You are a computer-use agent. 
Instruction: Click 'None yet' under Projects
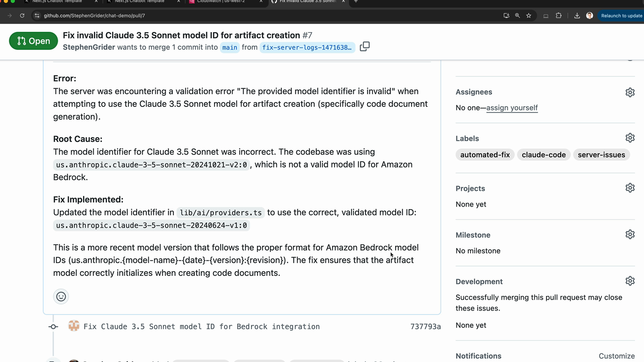471,204
